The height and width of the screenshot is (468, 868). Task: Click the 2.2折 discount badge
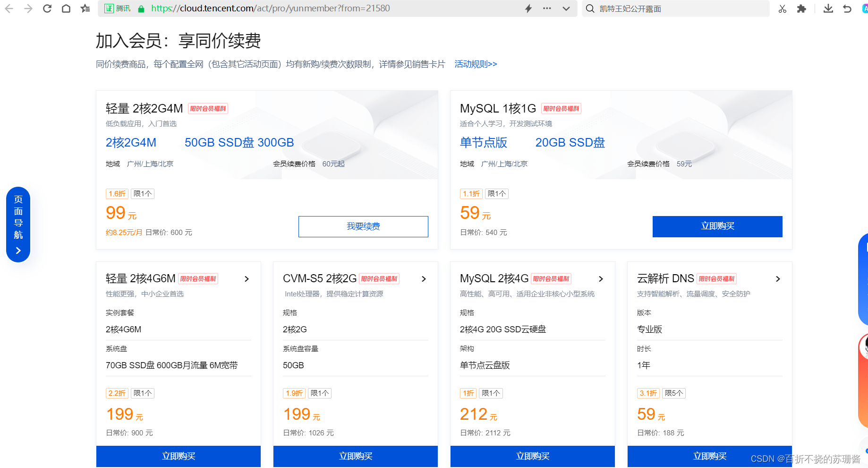click(117, 393)
